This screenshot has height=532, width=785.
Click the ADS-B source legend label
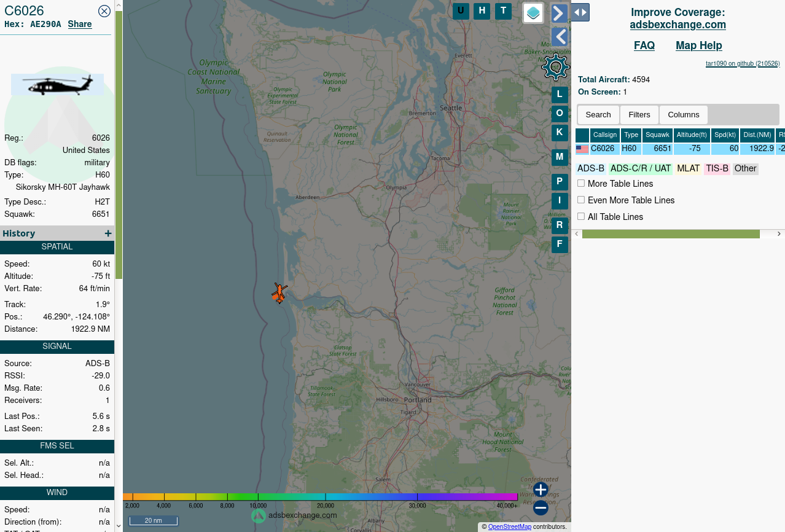click(x=591, y=168)
